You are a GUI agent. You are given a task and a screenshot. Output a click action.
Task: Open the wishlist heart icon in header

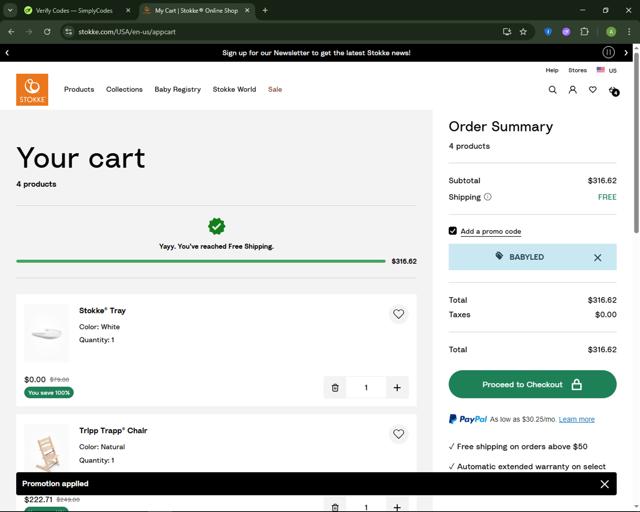[593, 90]
